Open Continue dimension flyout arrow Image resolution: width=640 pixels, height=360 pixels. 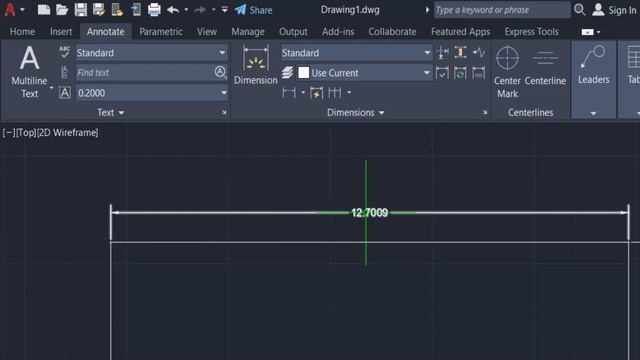click(349, 93)
